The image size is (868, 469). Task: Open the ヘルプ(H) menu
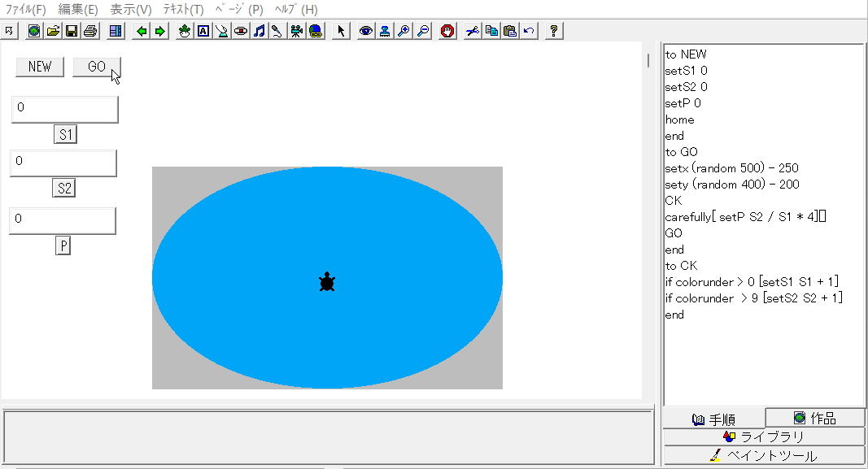[296, 10]
